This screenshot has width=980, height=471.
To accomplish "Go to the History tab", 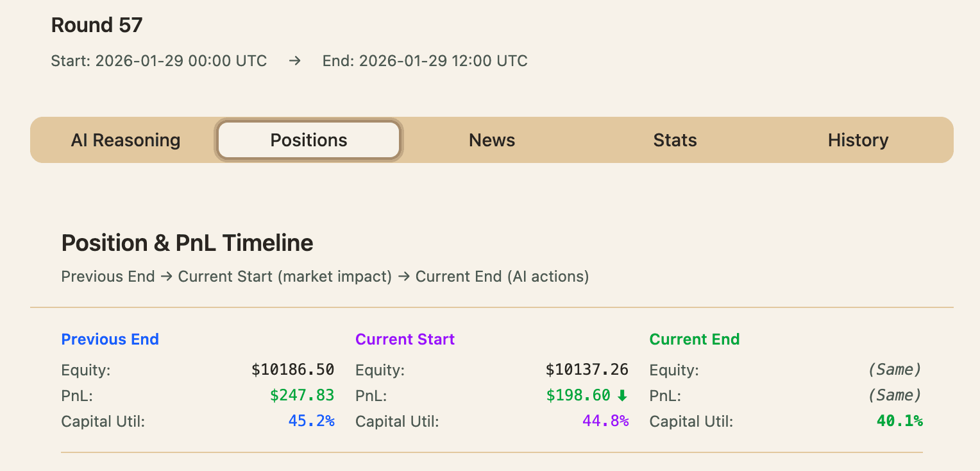I will pyautogui.click(x=857, y=140).
